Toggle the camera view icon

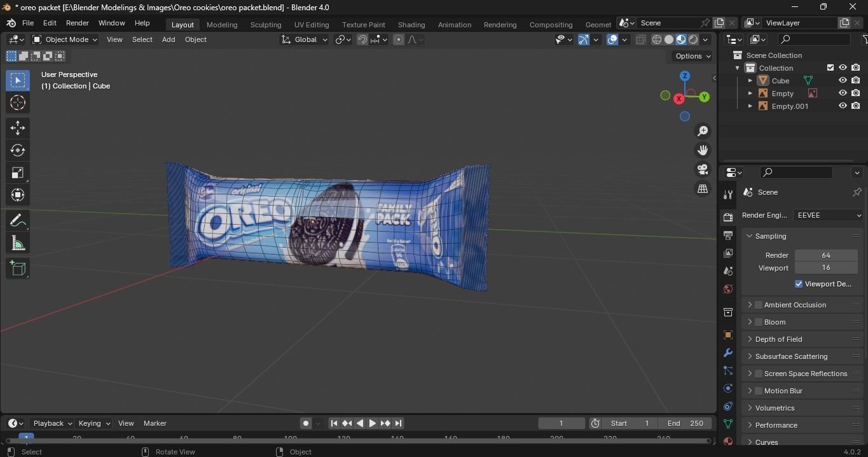703,169
